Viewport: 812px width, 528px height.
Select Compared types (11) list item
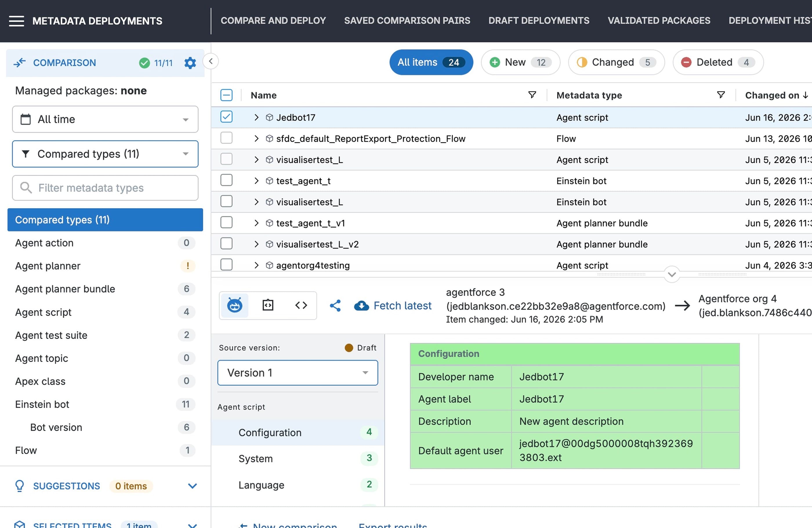[x=105, y=220]
